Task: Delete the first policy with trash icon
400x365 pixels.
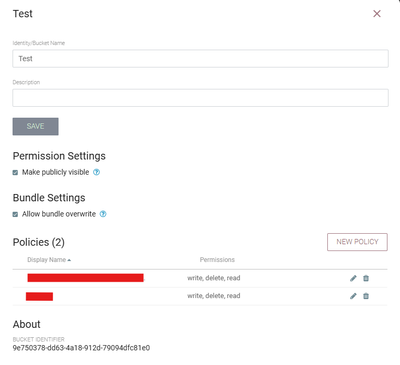Action: coord(366,278)
